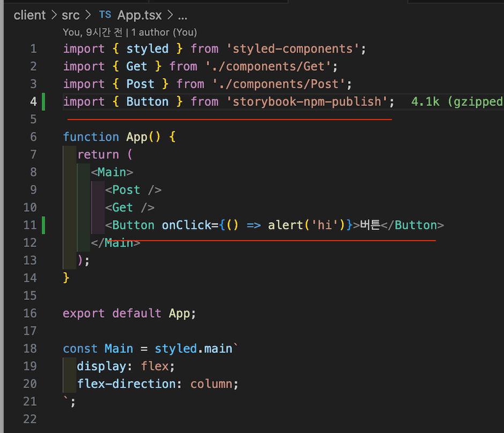The image size is (504, 433).
Task: Click the green git change marker on line 11
Action: (x=43, y=225)
